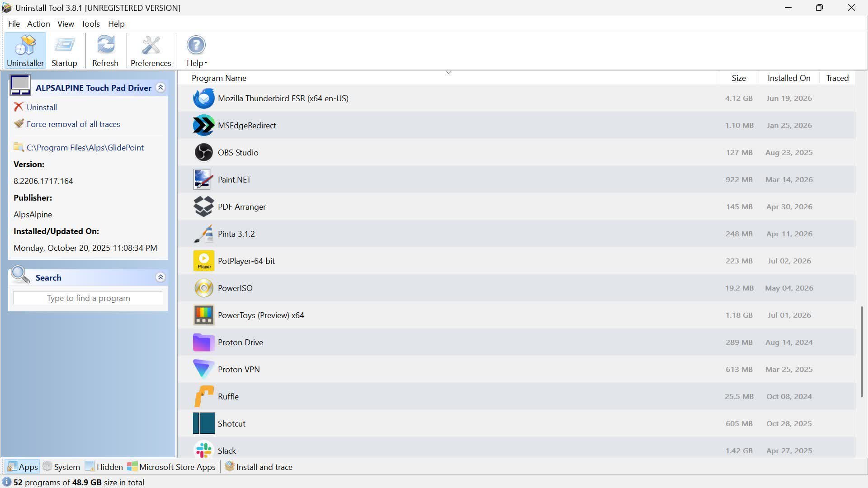Image resolution: width=868 pixels, height=488 pixels.
Task: Select the 'Mozilla Thunderbird ESR (x64 en-US)' name
Action: coord(283,98)
